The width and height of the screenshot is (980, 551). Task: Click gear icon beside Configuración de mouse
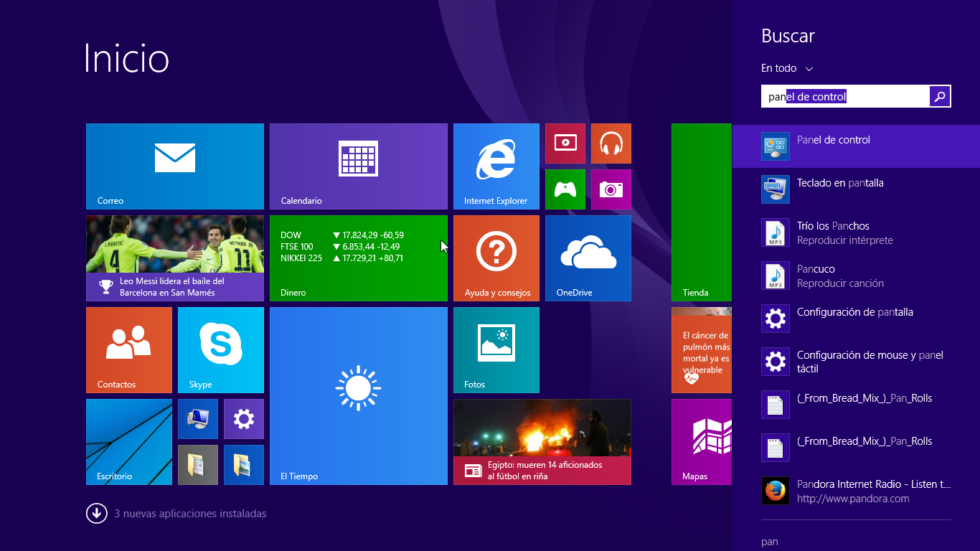tap(776, 362)
